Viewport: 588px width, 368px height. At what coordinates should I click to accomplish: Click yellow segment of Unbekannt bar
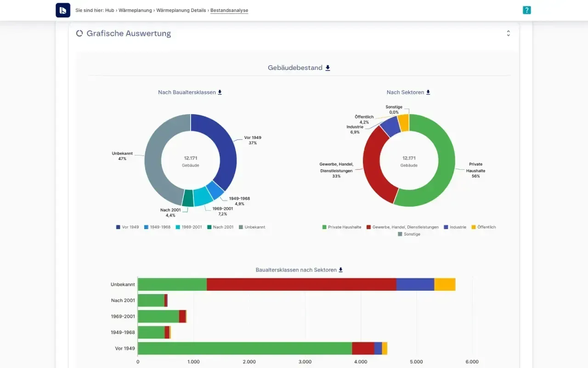[x=445, y=284]
